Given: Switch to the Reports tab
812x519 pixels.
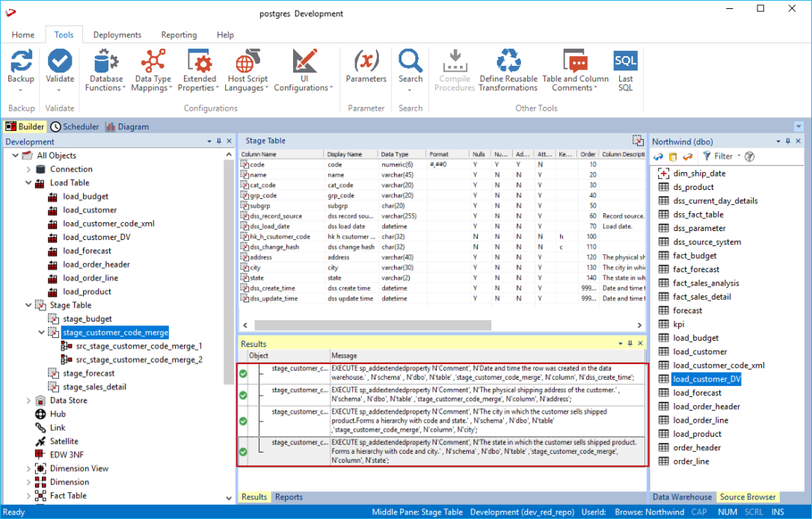Looking at the screenshot, I should (289, 497).
